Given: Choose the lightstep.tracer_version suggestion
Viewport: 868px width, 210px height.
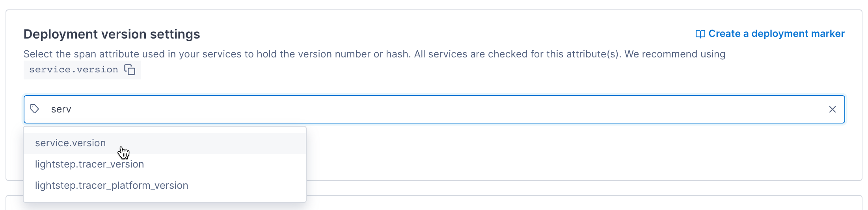Looking at the screenshot, I should click(89, 164).
